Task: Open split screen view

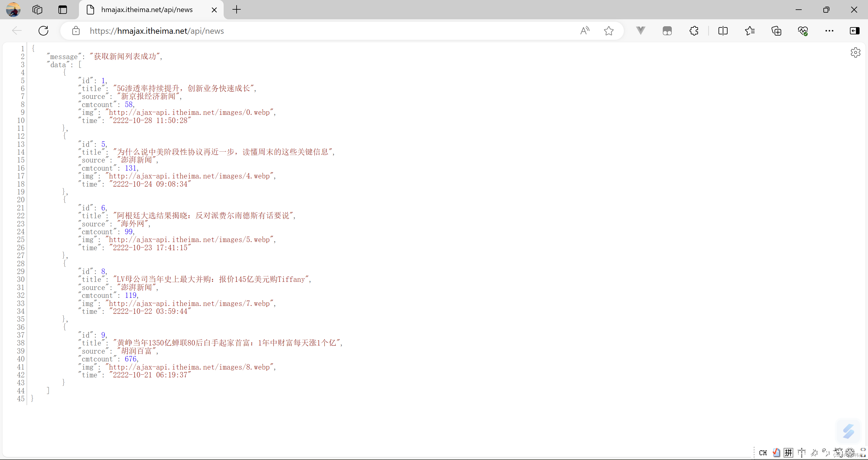Action: [x=723, y=31]
